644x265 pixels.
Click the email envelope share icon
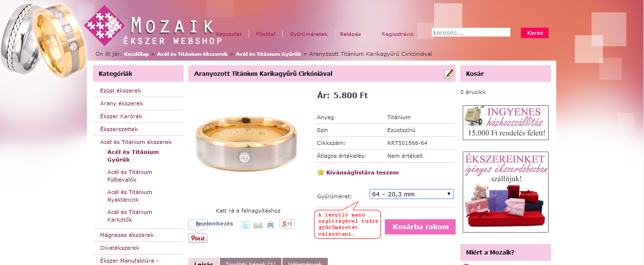coord(258,225)
